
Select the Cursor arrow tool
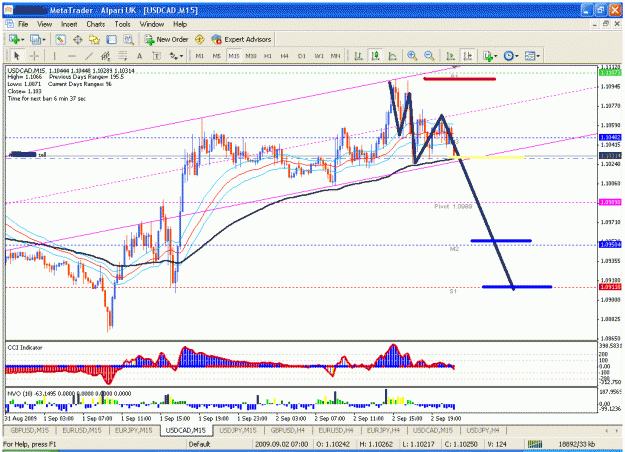pos(17,56)
